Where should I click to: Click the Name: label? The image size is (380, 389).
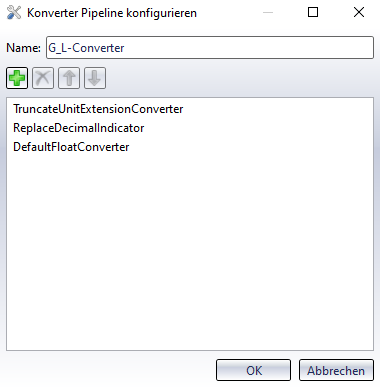pyautogui.click(x=23, y=48)
